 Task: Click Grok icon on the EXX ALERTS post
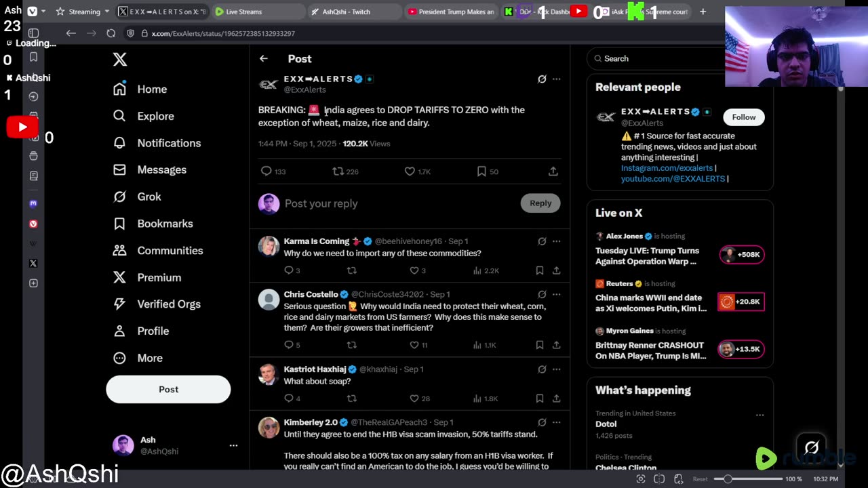click(x=542, y=79)
